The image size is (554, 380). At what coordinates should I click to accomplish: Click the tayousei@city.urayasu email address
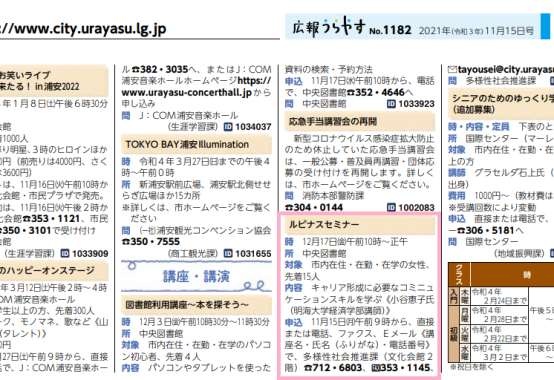click(x=506, y=69)
